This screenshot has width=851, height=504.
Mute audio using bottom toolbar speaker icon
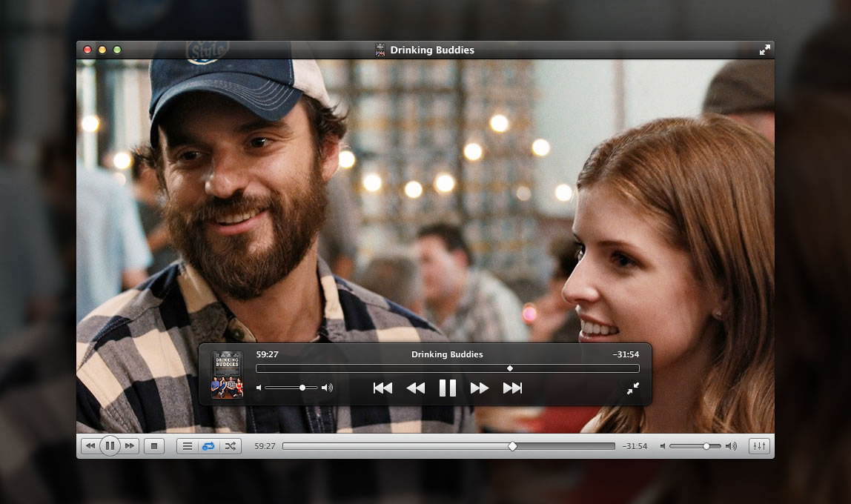tap(663, 446)
